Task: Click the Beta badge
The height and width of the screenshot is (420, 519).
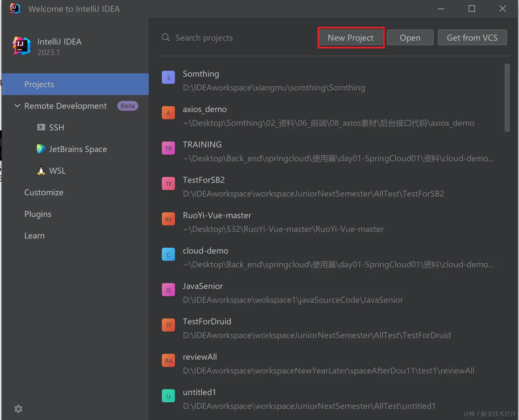Action: (x=128, y=106)
